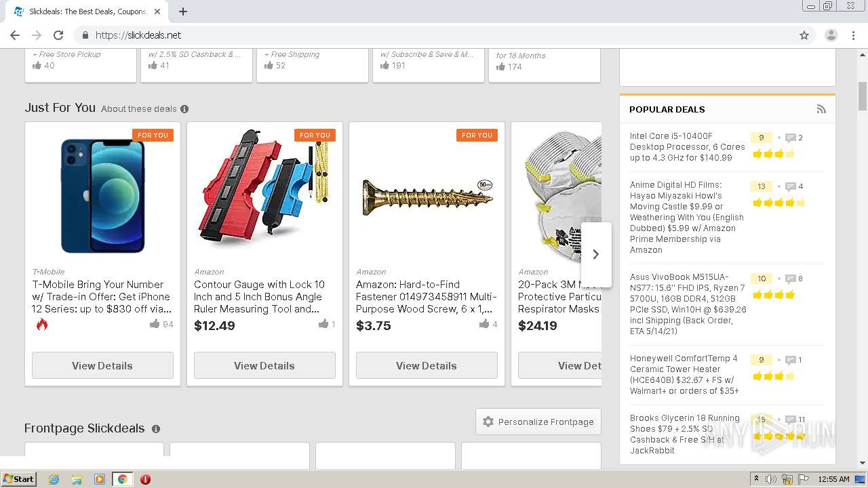Screen dimensions: 868x488
Task: Click the Frontpage Slickdeals info icon
Action: pyautogui.click(x=156, y=429)
